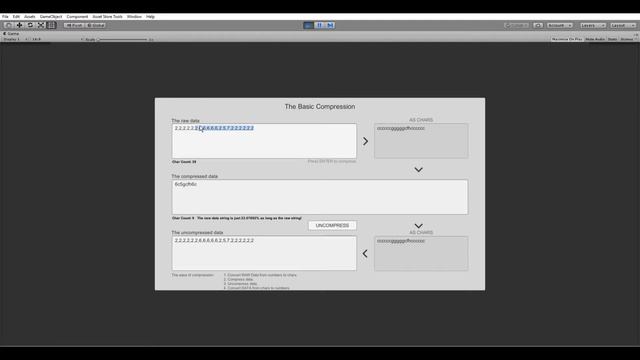Click 'The Basic Compression' title
This screenshot has width=640, height=360.
pyautogui.click(x=320, y=107)
